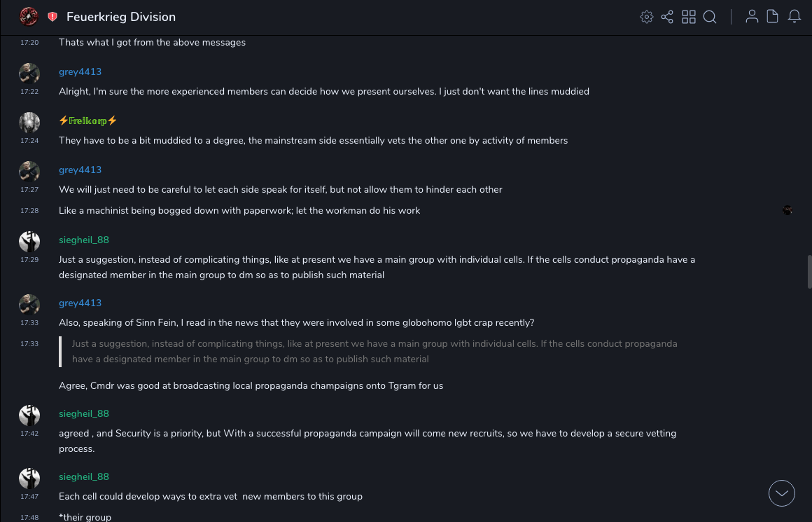Screen dimensions: 812x522
Task: Open the files document icon
Action: (x=773, y=17)
